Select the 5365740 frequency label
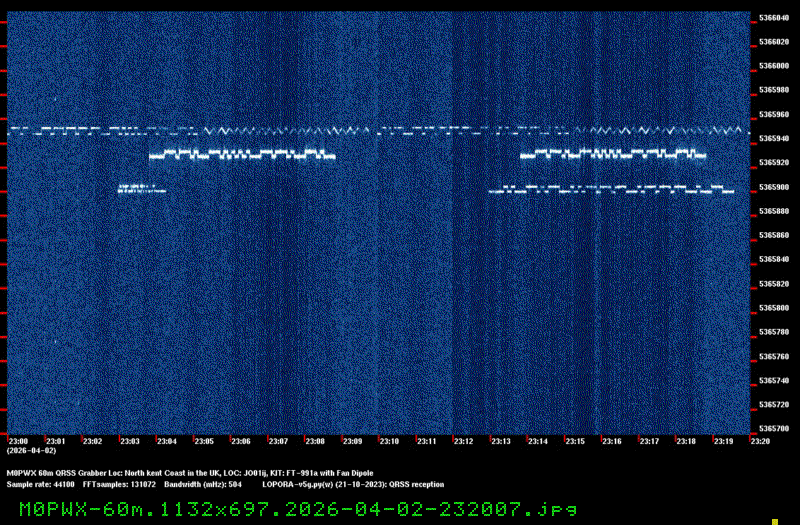 pyautogui.click(x=774, y=381)
